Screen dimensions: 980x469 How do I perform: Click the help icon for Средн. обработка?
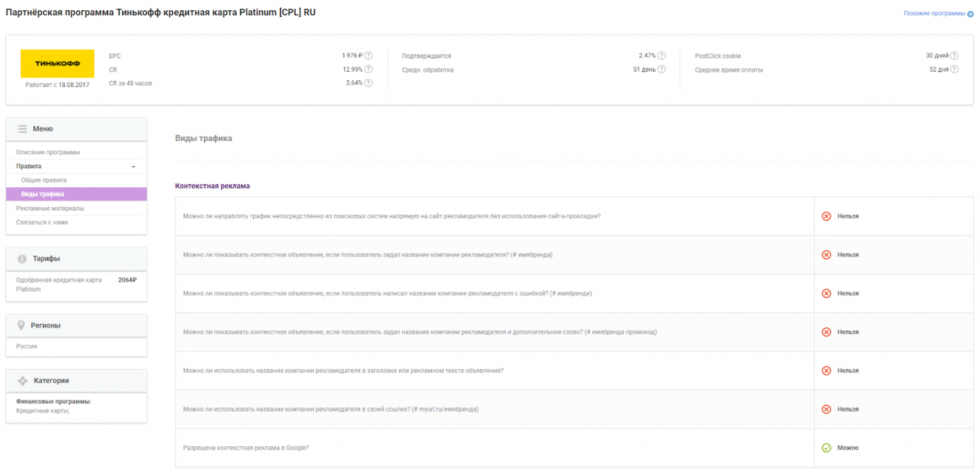661,69
